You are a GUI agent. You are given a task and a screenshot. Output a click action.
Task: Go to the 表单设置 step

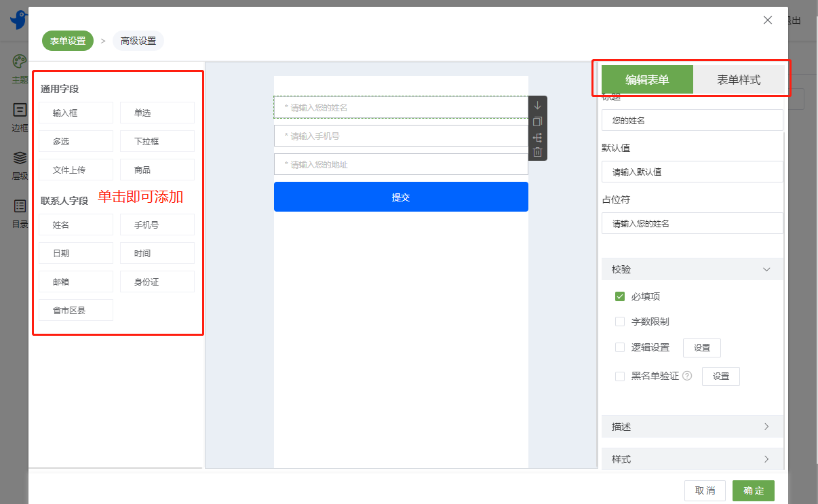(68, 41)
